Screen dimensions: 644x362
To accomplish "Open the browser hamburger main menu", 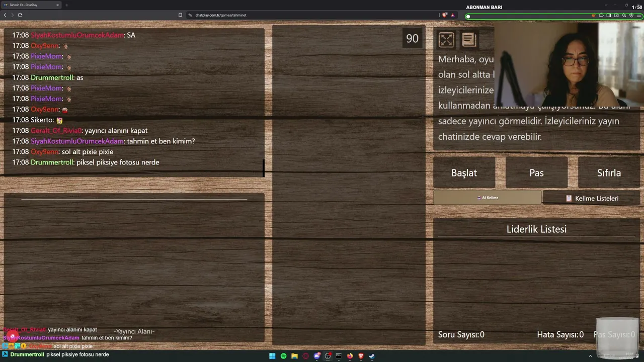I will click(x=639, y=15).
